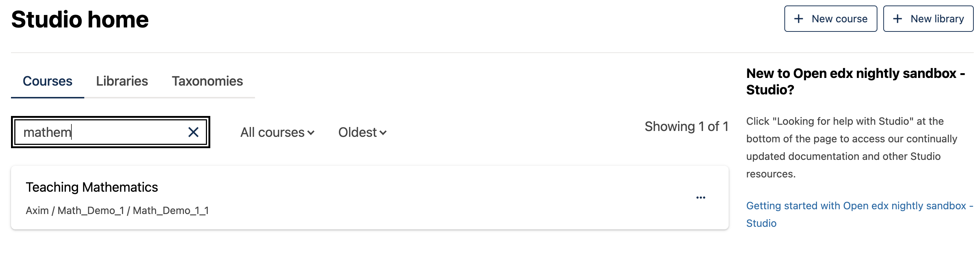Switch to the Libraries tab
Screen dimensions: 980x270
pos(122,81)
